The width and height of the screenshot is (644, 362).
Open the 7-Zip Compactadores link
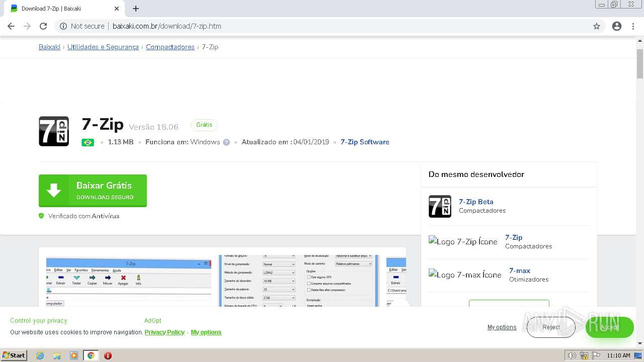click(514, 237)
